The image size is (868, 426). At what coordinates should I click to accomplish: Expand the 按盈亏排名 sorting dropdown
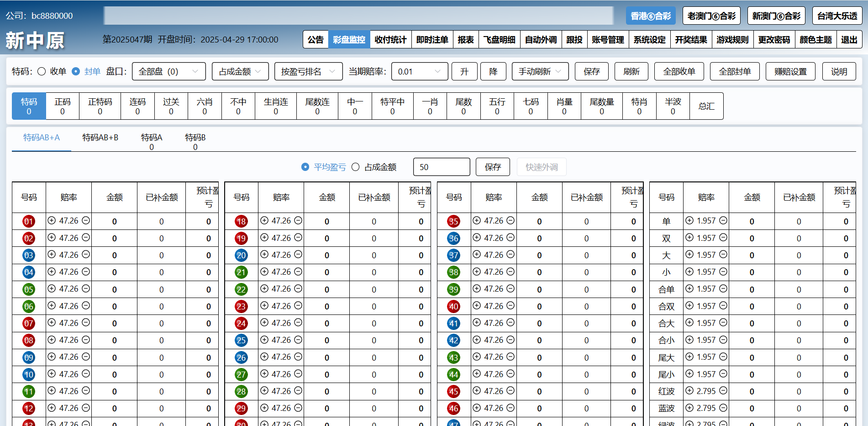[308, 71]
